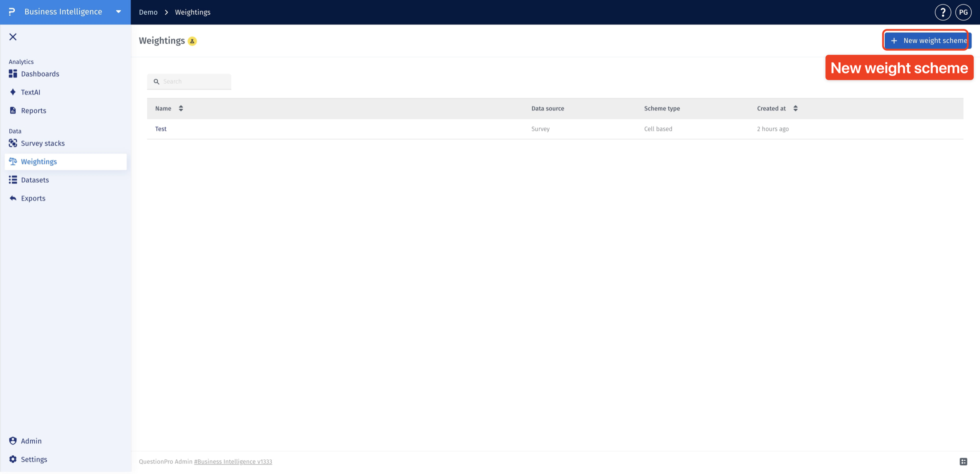
Task: Select Weightings in the sidebar
Action: pyautogui.click(x=65, y=162)
